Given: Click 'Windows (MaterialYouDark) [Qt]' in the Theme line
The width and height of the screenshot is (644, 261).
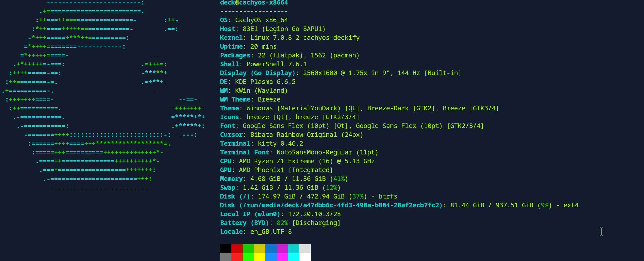Looking at the screenshot, I should (303, 108).
